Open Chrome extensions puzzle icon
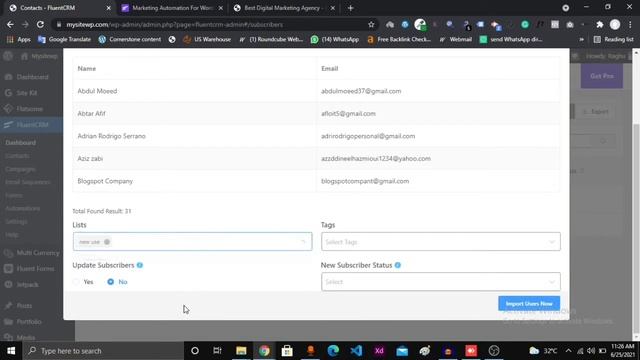Image resolution: width=640 pixels, height=360 pixels. pos(599,24)
